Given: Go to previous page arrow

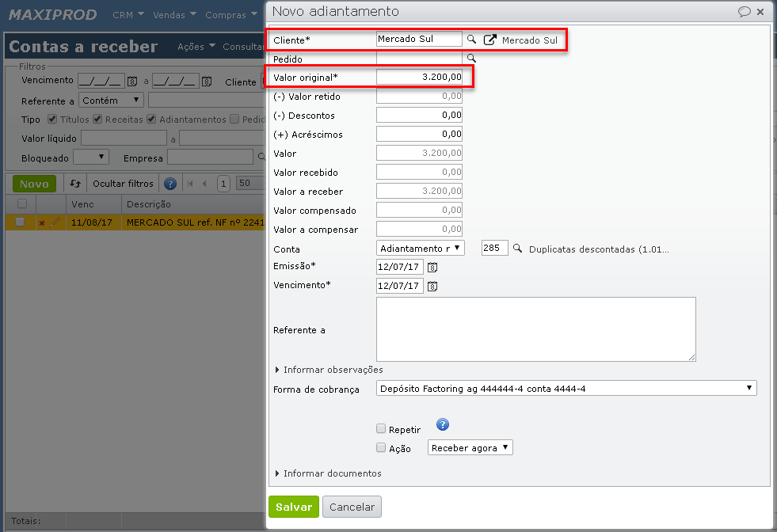Looking at the screenshot, I should (204, 184).
